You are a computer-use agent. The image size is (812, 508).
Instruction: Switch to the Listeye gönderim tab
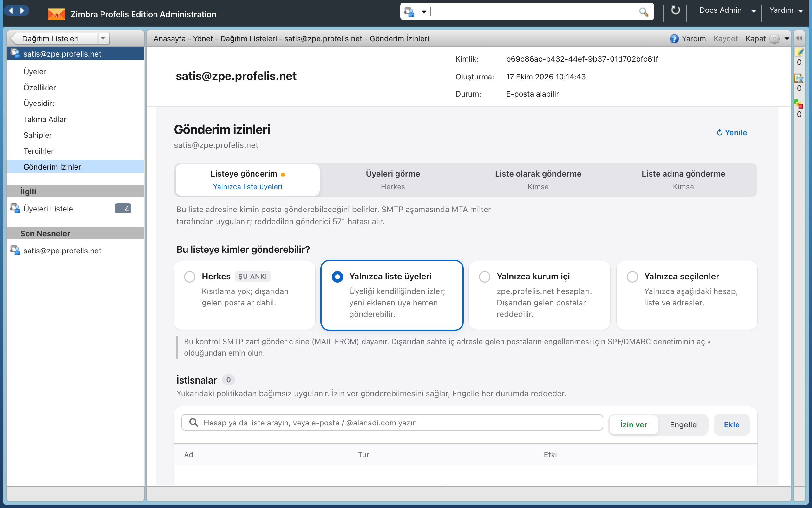point(248,180)
